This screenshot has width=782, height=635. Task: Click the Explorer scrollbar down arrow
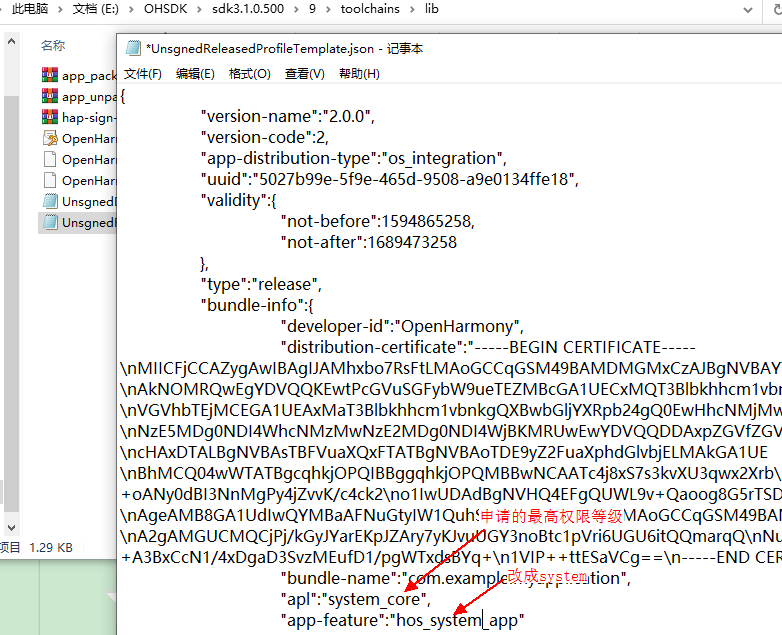[11, 527]
